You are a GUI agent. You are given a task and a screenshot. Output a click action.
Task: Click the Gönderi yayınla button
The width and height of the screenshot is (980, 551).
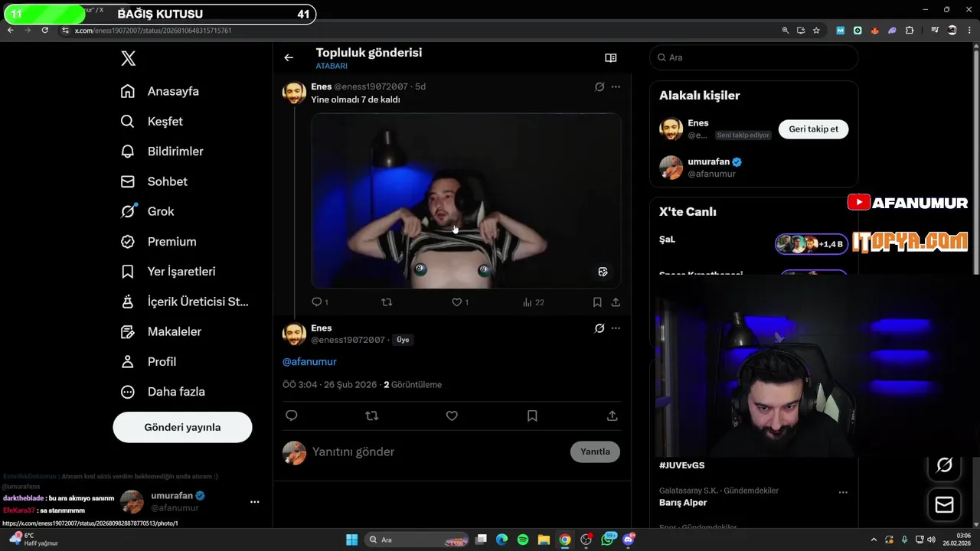coord(182,427)
